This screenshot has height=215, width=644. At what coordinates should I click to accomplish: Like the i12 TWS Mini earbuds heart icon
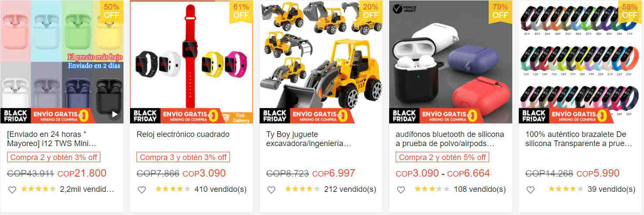(x=12, y=190)
